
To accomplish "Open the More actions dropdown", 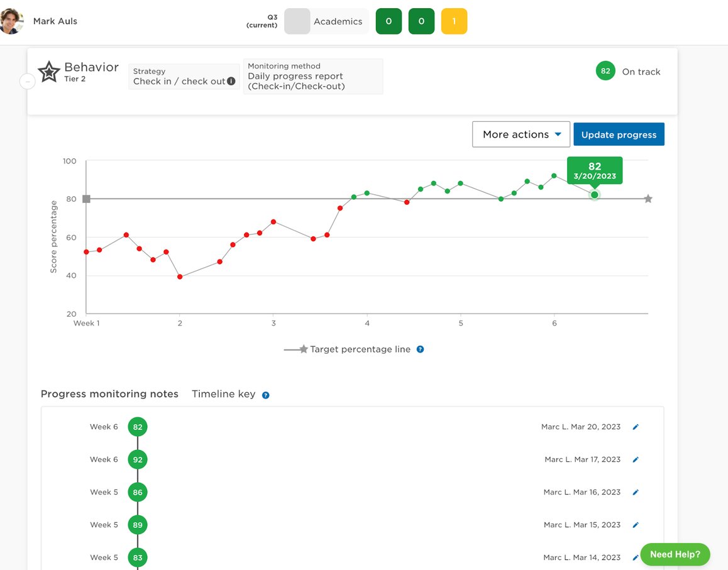I will coord(521,134).
